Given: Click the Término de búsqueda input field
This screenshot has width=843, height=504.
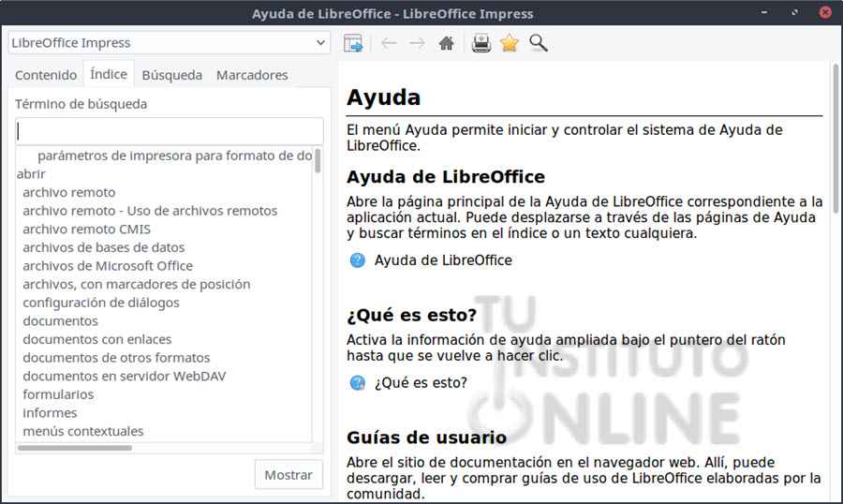Looking at the screenshot, I should tap(170, 131).
